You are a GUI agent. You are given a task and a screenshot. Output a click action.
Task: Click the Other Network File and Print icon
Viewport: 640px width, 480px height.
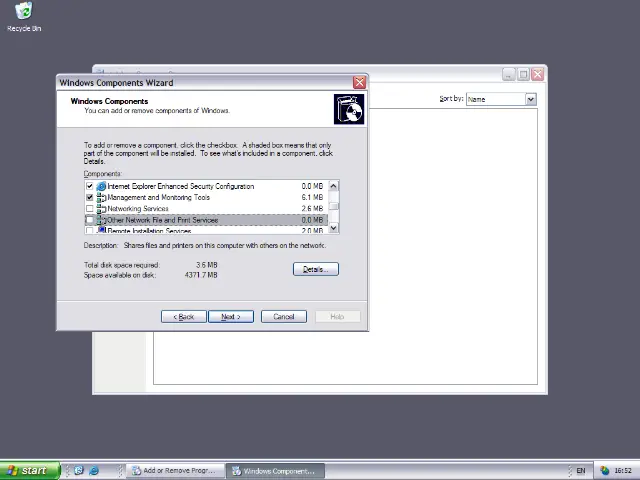(x=101, y=220)
